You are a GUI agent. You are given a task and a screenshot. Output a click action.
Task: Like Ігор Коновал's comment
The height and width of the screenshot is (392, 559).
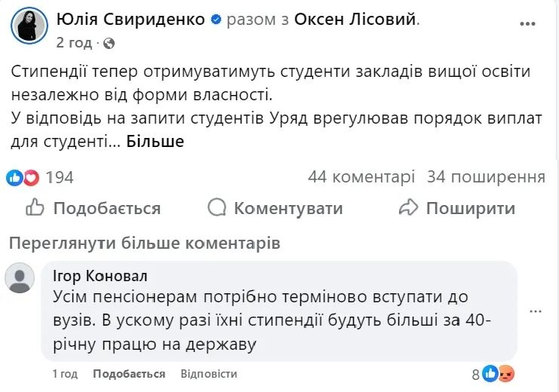pyautogui.click(x=129, y=374)
